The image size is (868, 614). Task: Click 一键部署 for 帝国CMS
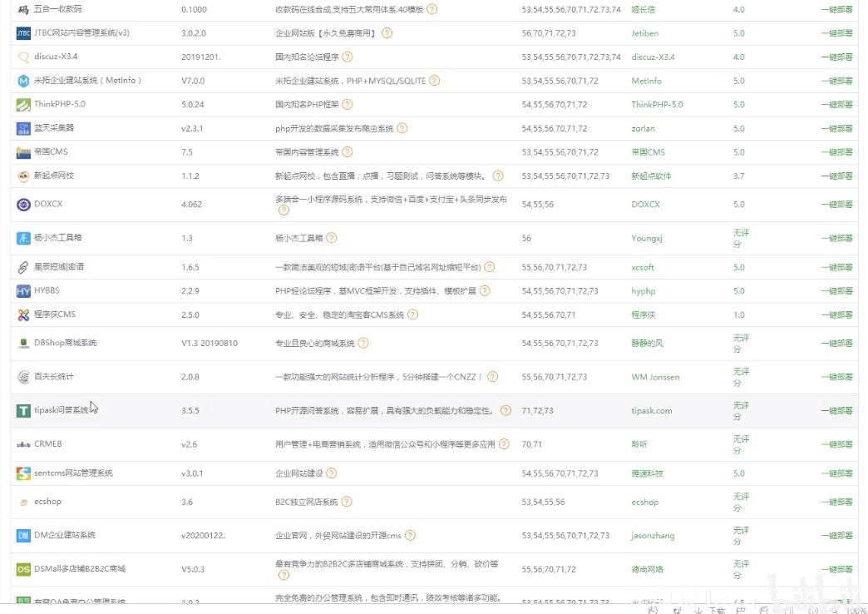click(836, 152)
